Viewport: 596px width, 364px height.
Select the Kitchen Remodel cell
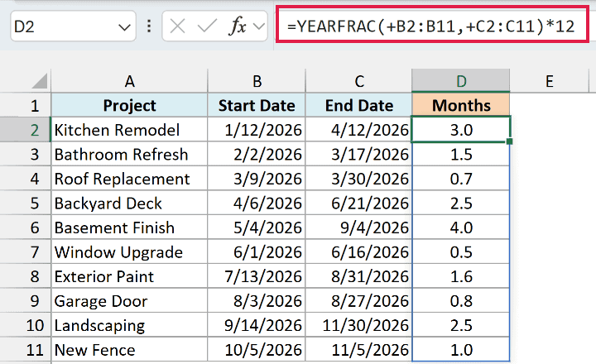(x=130, y=130)
